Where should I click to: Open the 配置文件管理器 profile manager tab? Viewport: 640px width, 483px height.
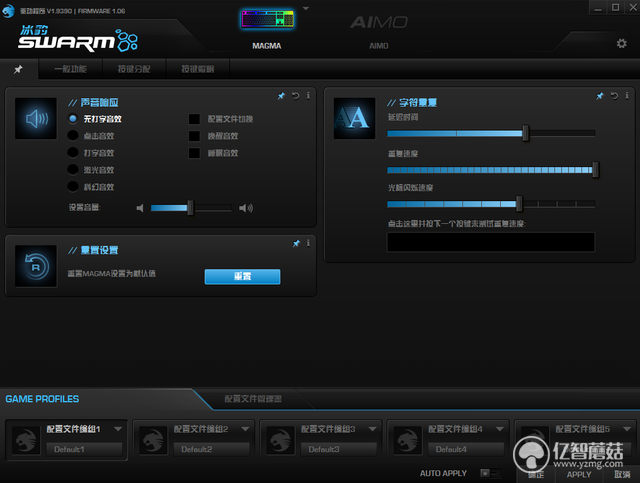pyautogui.click(x=253, y=399)
